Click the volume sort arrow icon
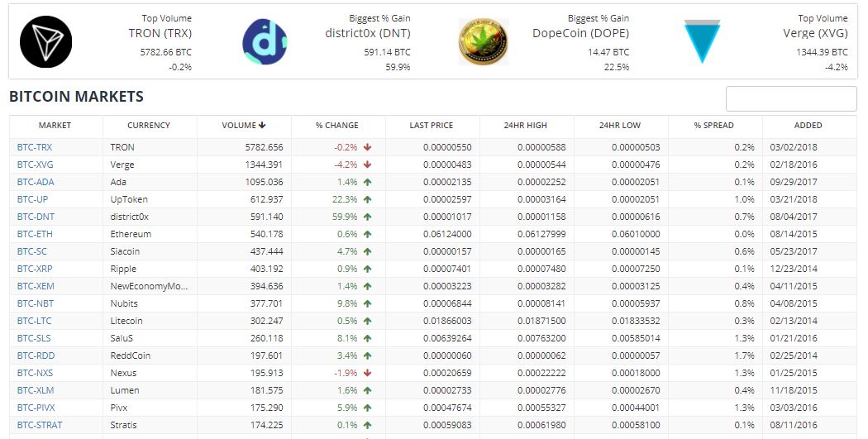 coord(262,125)
